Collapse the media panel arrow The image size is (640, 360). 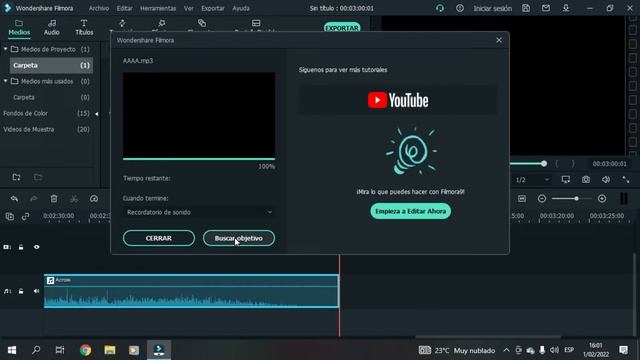97,113
